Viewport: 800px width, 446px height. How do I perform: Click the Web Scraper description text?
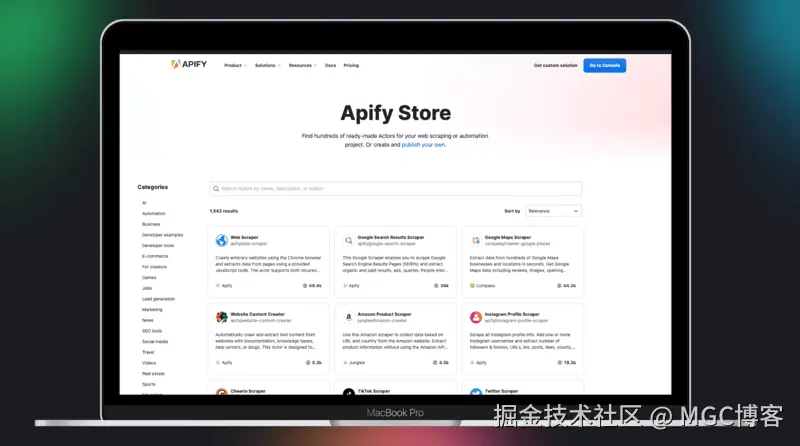pos(268,264)
